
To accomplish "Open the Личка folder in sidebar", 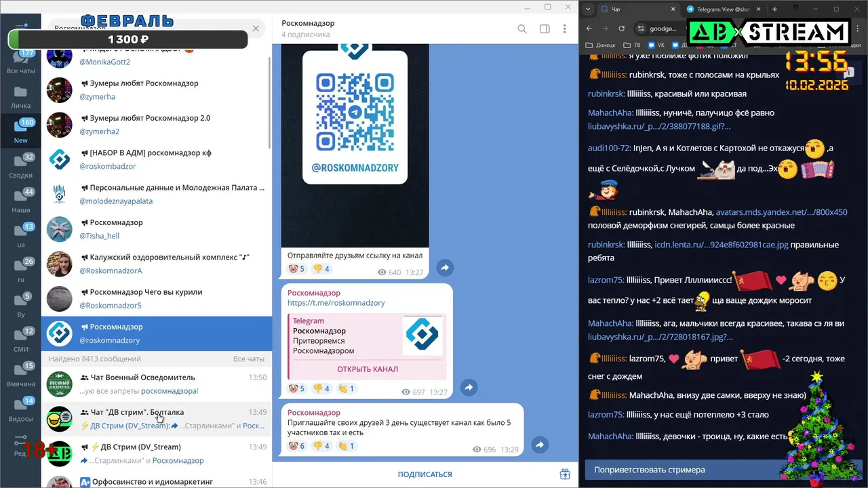I will [x=20, y=98].
